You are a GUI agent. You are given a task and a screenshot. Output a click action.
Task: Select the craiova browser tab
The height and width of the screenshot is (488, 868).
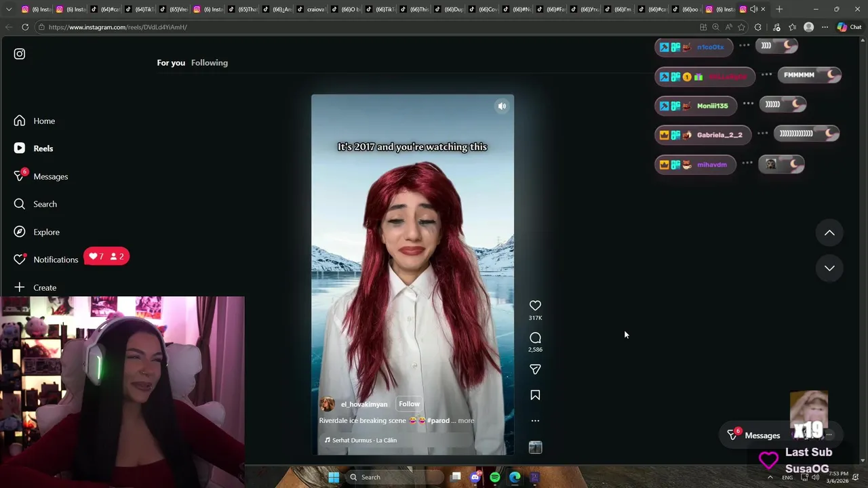click(311, 9)
